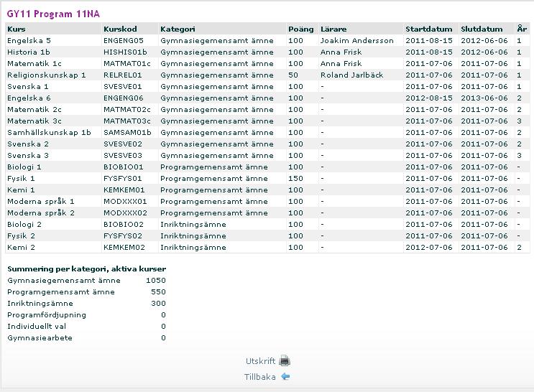Select the Engelska 6 course name
Image resolution: width=534 pixels, height=392 pixels.
(29, 98)
